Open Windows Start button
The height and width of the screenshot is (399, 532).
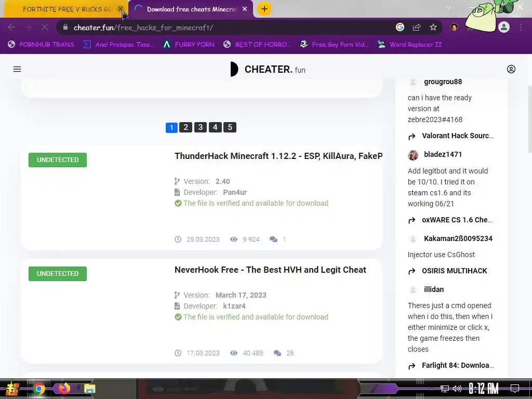point(11,389)
